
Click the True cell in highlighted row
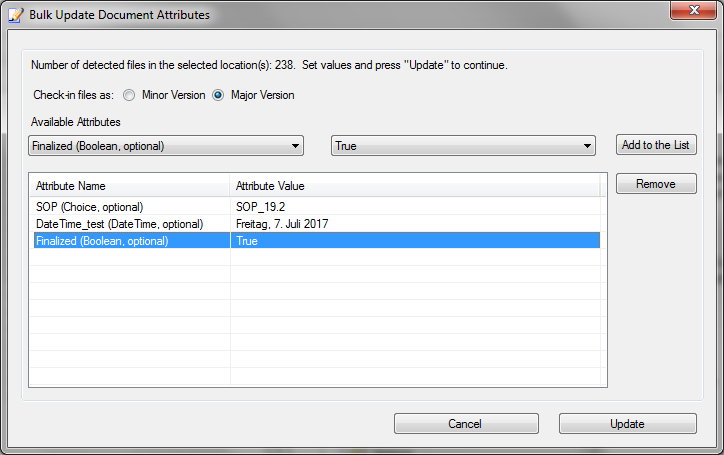pyautogui.click(x=415, y=241)
